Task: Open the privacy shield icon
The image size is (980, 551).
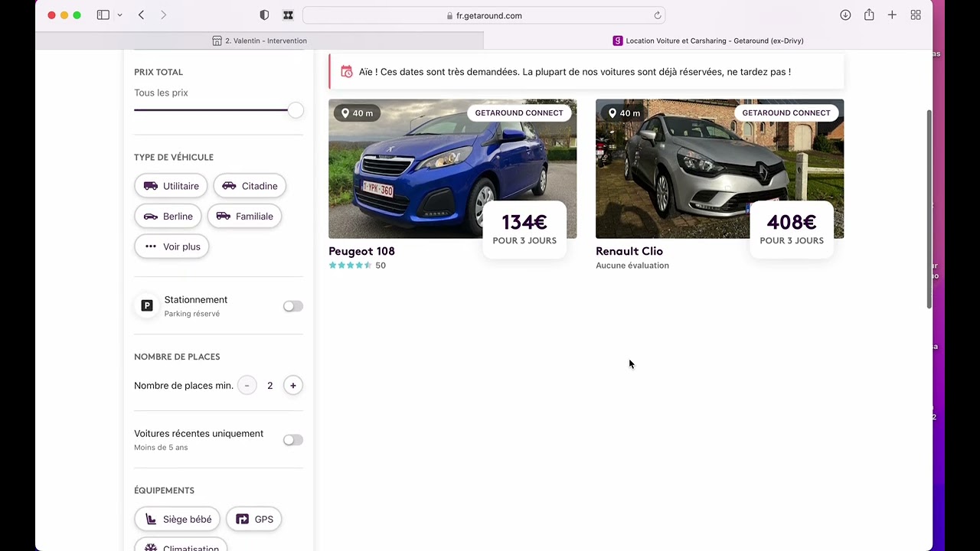Action: point(264,15)
